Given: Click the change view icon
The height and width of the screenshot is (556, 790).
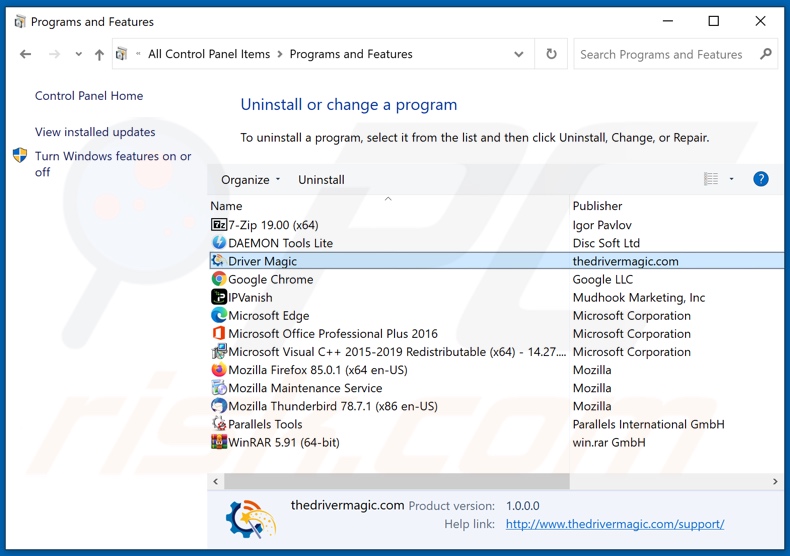Looking at the screenshot, I should tap(711, 179).
